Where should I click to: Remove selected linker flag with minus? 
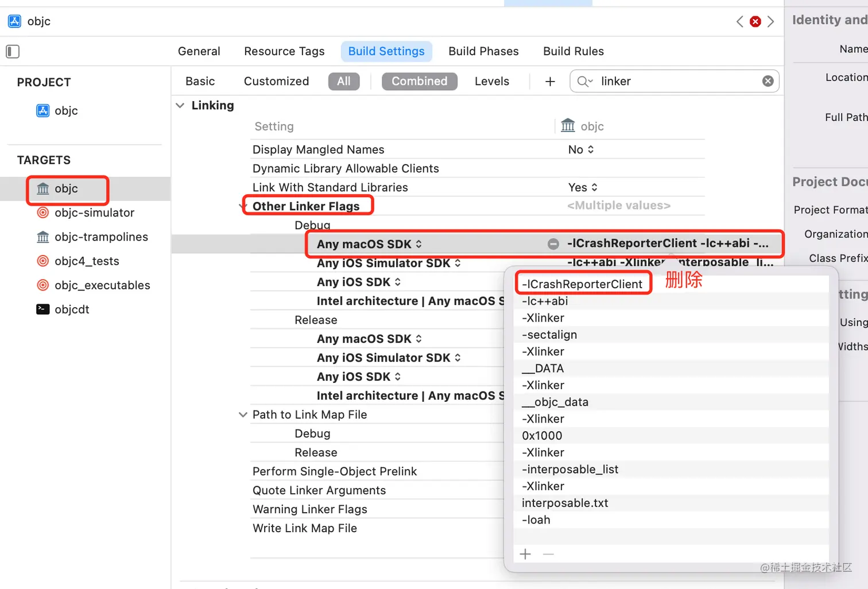548,554
